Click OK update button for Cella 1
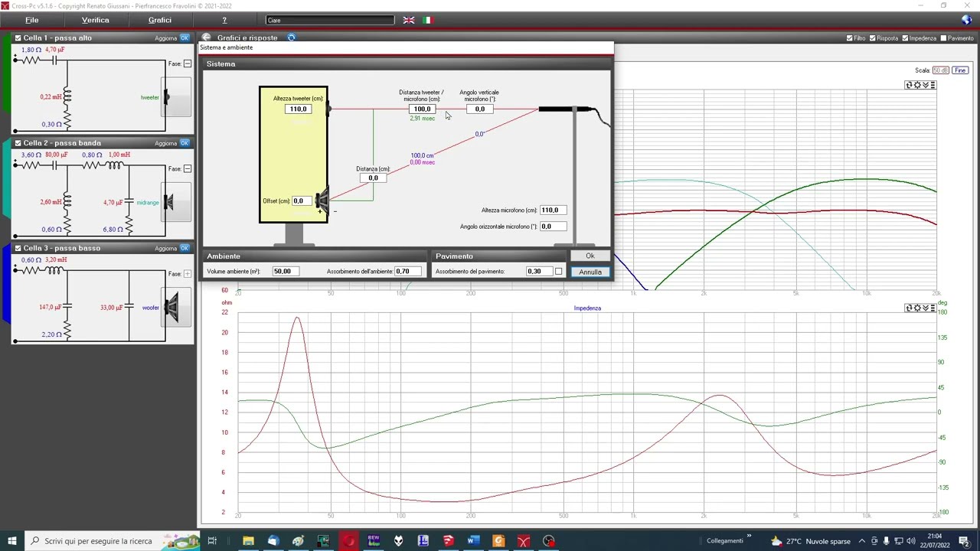 click(185, 37)
